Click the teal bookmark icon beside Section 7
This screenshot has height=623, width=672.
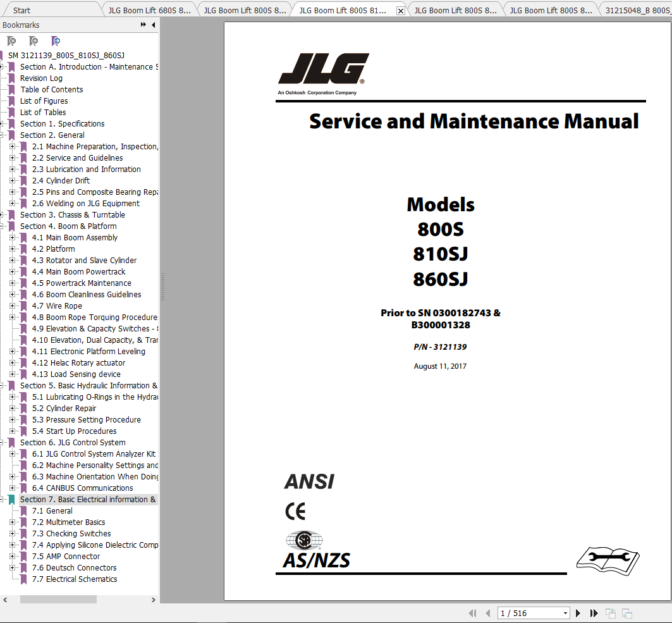pyautogui.click(x=11, y=500)
